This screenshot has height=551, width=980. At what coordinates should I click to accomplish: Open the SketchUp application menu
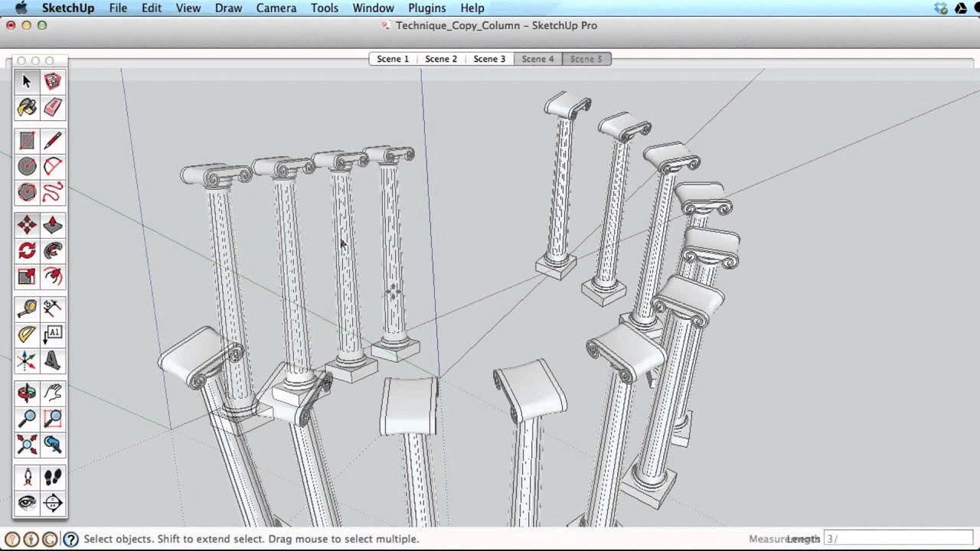[67, 8]
